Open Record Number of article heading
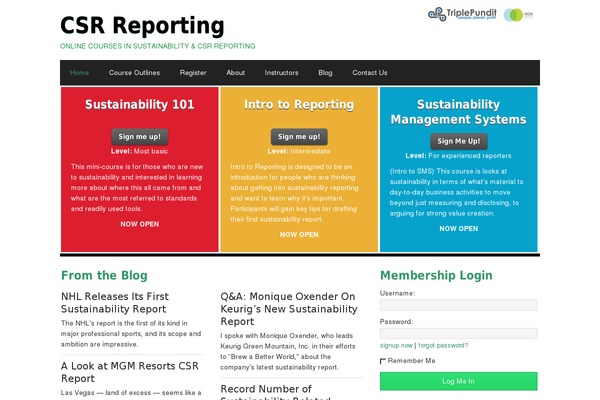 coord(275,392)
